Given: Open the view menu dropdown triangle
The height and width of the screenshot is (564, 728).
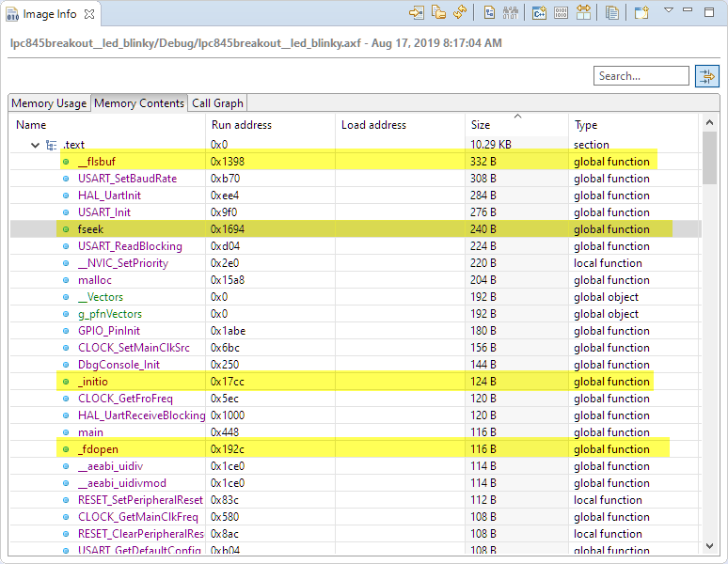Looking at the screenshot, I should pos(669,11).
